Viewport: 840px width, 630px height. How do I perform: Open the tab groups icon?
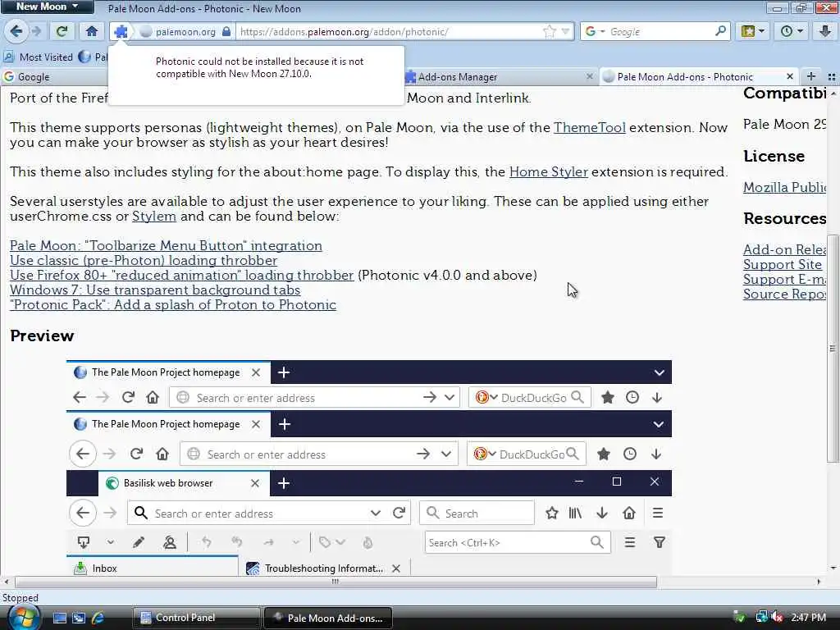[832, 76]
